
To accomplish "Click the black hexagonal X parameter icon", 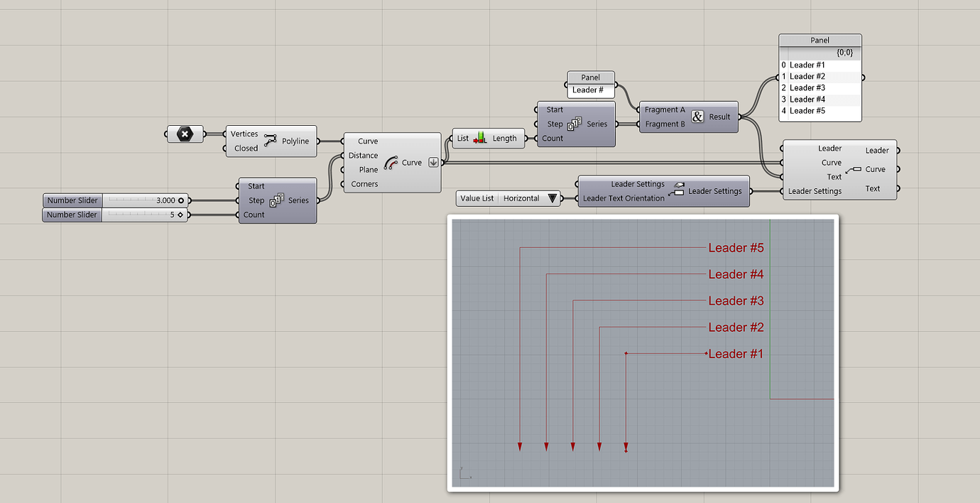I will pyautogui.click(x=185, y=134).
